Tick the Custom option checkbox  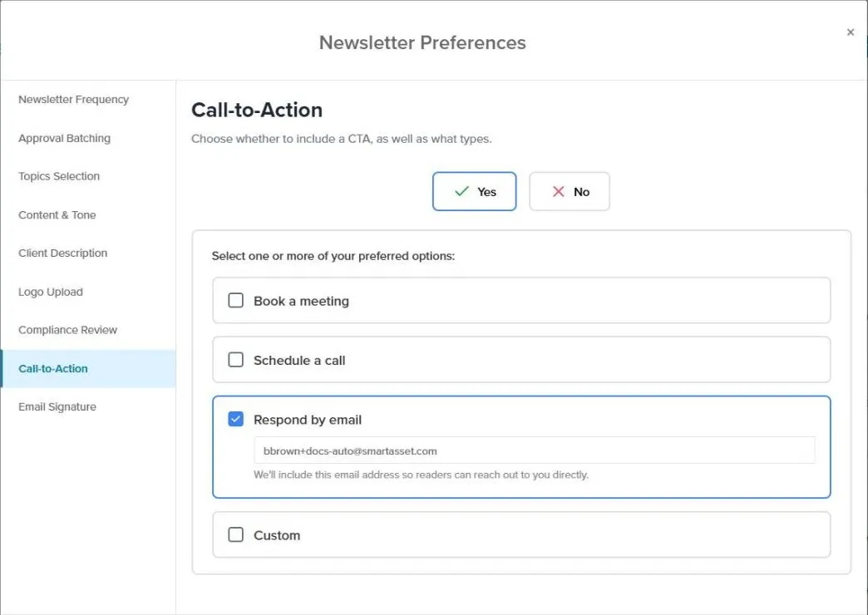[x=236, y=534]
